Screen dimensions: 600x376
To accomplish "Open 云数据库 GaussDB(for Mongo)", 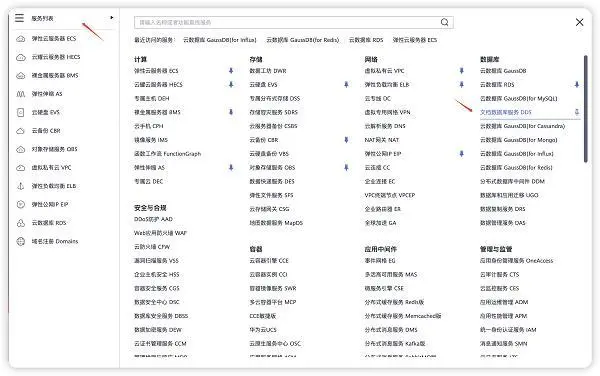I will (518, 140).
